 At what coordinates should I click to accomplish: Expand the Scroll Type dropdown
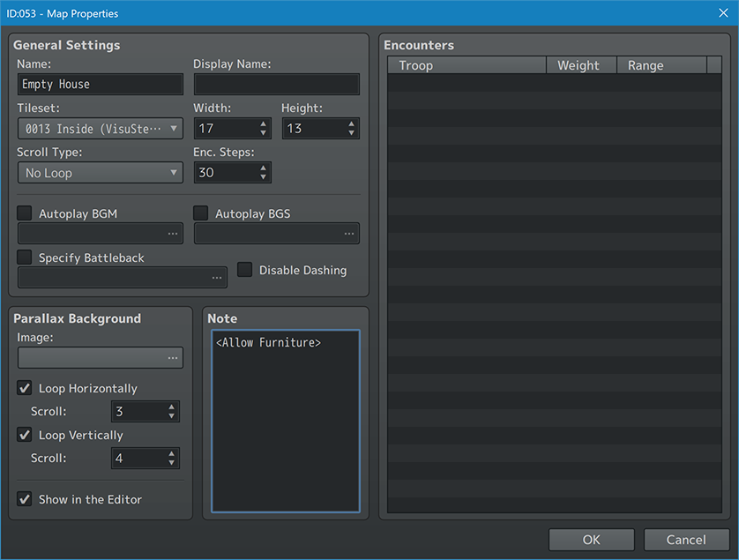tap(100, 173)
